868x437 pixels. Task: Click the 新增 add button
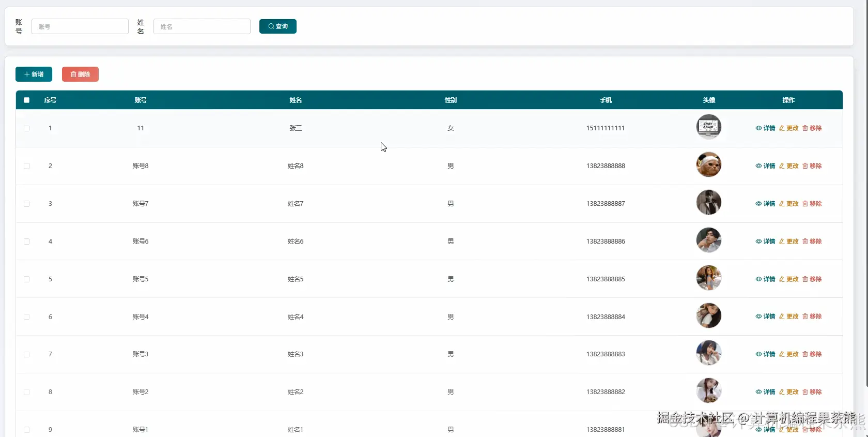point(34,74)
